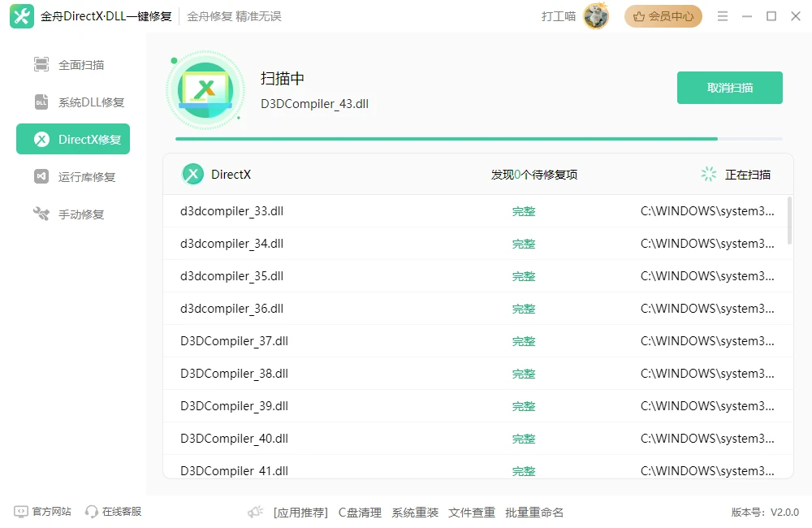The width and height of the screenshot is (812, 528).
Task: Select D3DCompiler_40.dll row
Action: pos(478,439)
